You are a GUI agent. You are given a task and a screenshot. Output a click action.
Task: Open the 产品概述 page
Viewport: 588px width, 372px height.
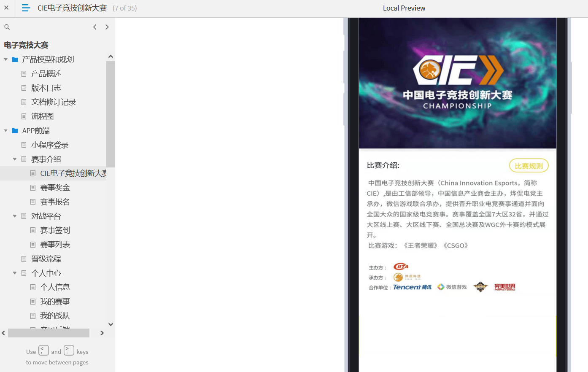tap(46, 74)
